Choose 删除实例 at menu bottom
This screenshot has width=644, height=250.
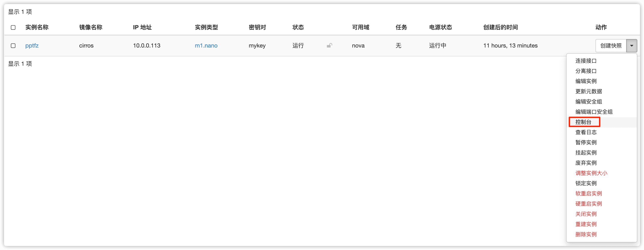tap(586, 234)
